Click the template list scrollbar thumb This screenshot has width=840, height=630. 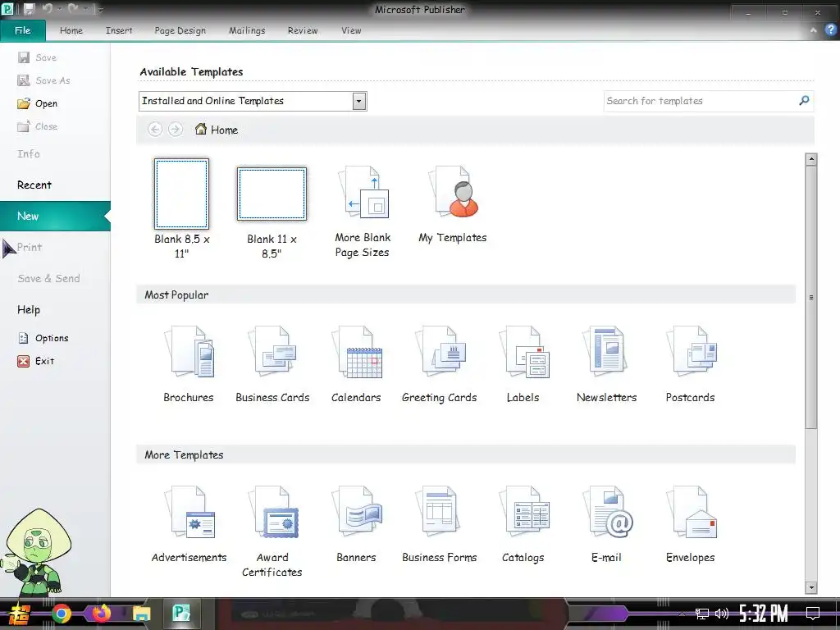click(811, 297)
